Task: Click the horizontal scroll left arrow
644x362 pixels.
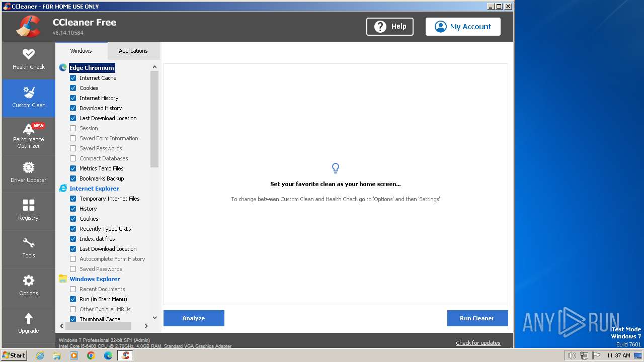Action: (x=61, y=326)
